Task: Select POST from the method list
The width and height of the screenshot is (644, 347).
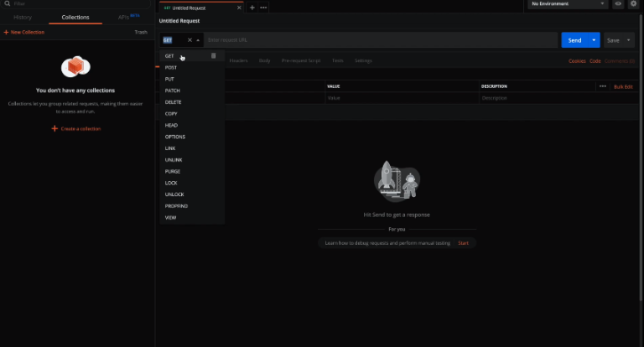Action: pyautogui.click(x=171, y=67)
